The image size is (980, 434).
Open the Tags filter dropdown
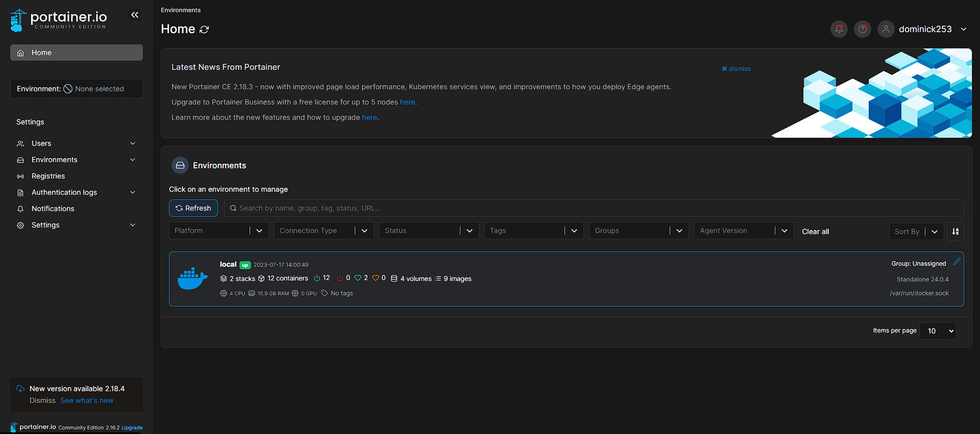[x=534, y=231]
